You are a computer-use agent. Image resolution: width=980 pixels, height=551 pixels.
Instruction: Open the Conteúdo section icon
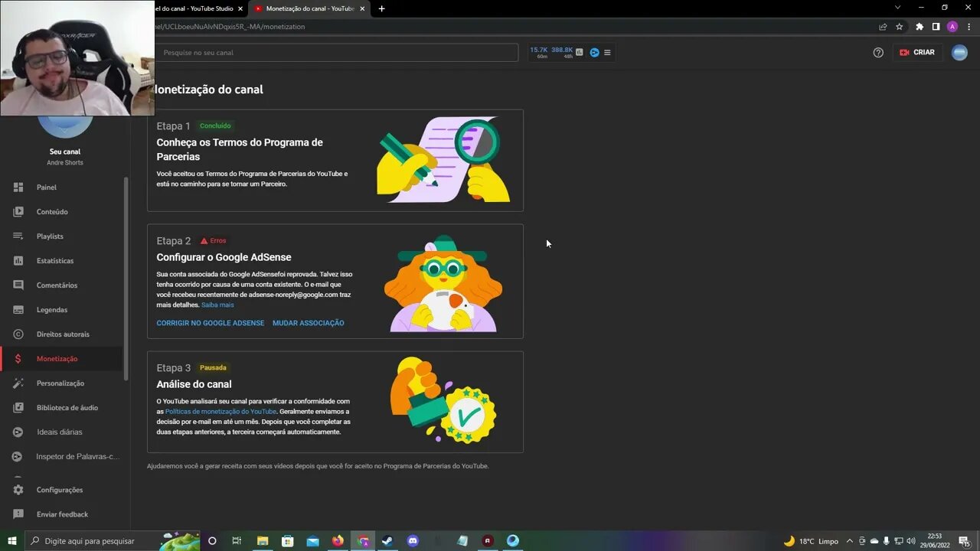point(18,211)
